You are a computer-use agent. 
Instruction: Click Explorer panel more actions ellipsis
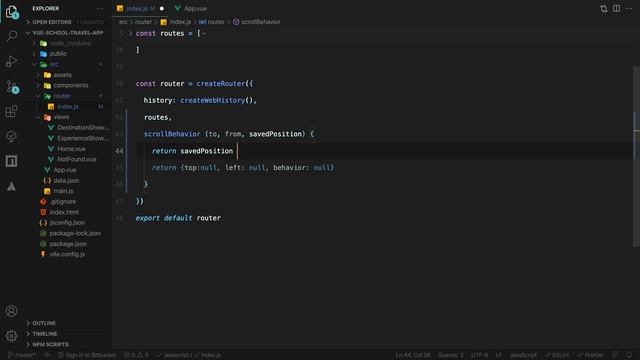pyautogui.click(x=100, y=9)
